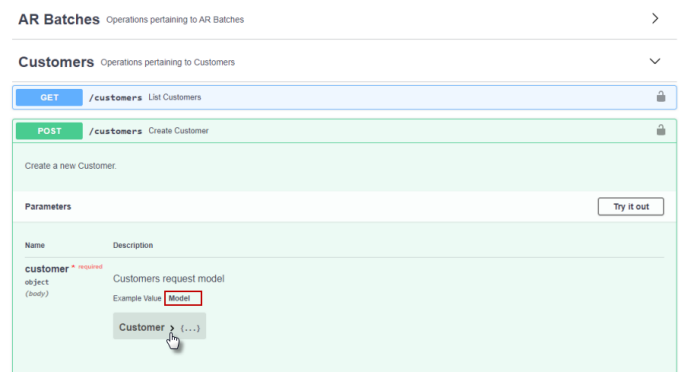Click 'Customers request model' description text
The width and height of the screenshot is (685, 372).
(x=169, y=279)
